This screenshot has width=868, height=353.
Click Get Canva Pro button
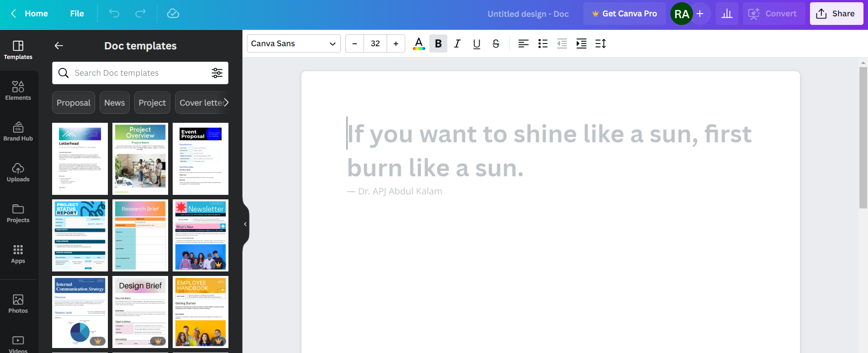point(625,14)
